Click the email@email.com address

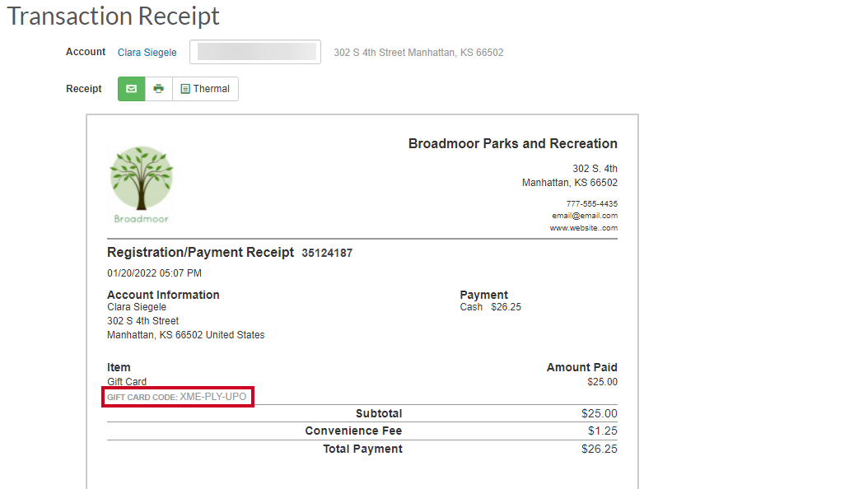[585, 216]
